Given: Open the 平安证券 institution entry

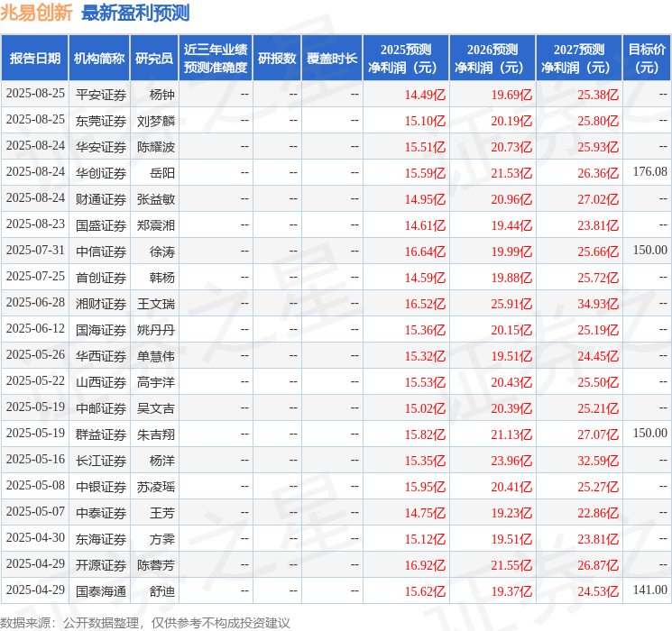Looking at the screenshot, I should coord(100,95).
